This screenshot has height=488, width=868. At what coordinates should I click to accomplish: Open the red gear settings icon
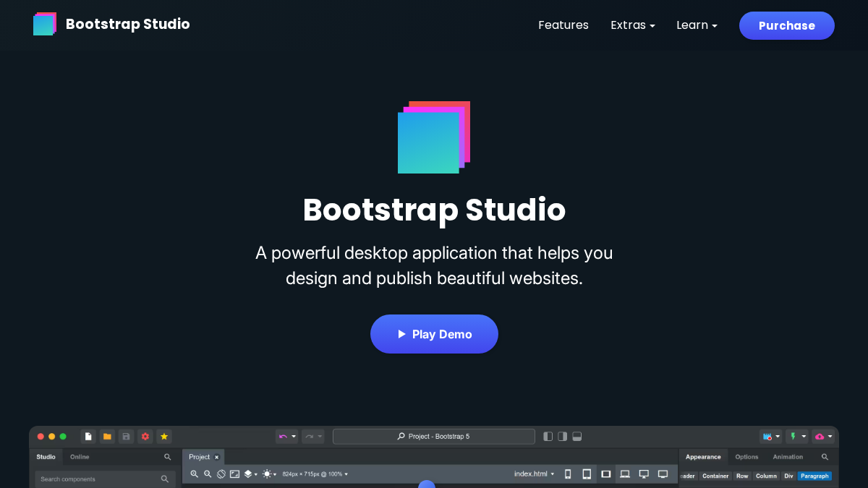[145, 437]
